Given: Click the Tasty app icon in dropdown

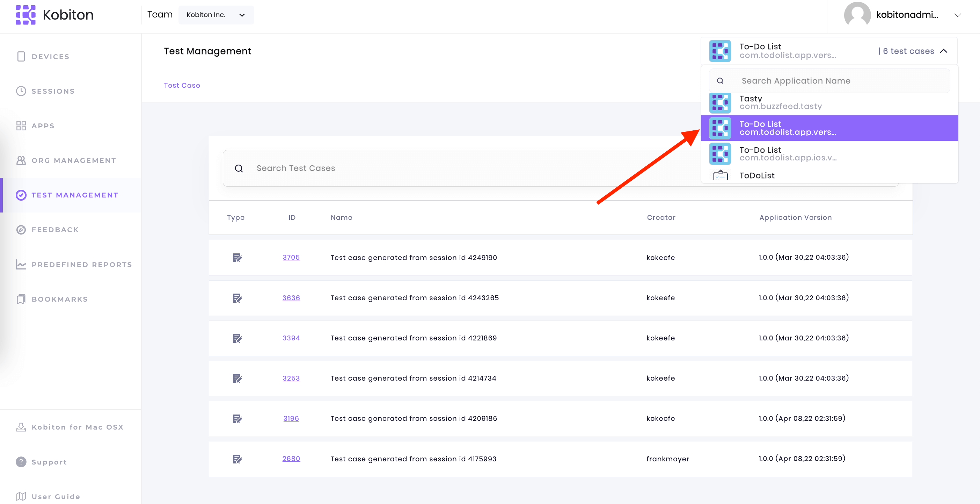Looking at the screenshot, I should 720,102.
